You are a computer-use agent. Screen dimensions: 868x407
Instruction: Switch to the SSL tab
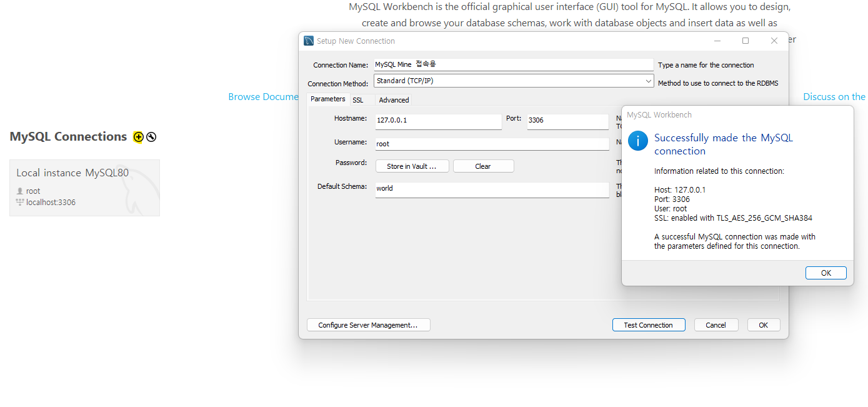pyautogui.click(x=357, y=100)
